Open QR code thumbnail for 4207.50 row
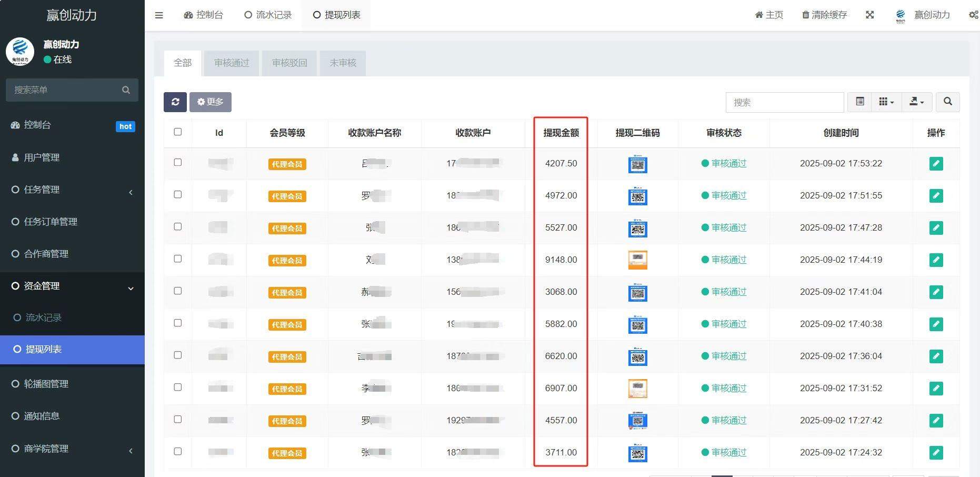The height and width of the screenshot is (477, 980). click(x=638, y=164)
